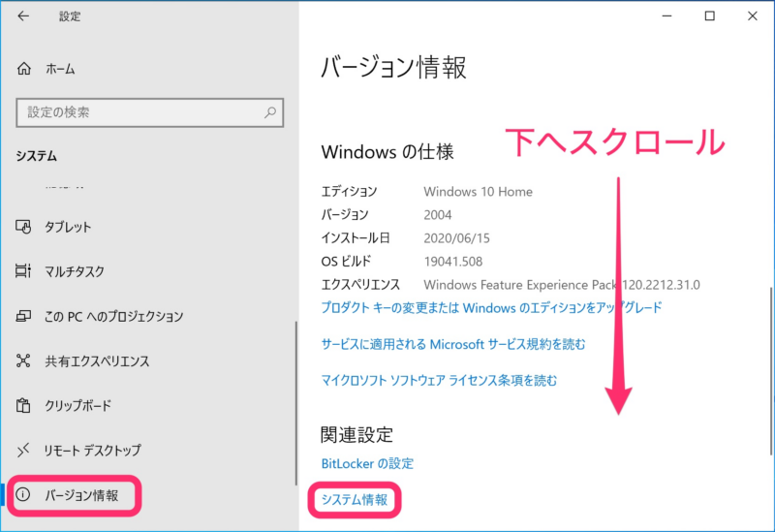
Task: Open the プロダクト キーの変更 upgrade link
Action: pyautogui.click(x=491, y=308)
